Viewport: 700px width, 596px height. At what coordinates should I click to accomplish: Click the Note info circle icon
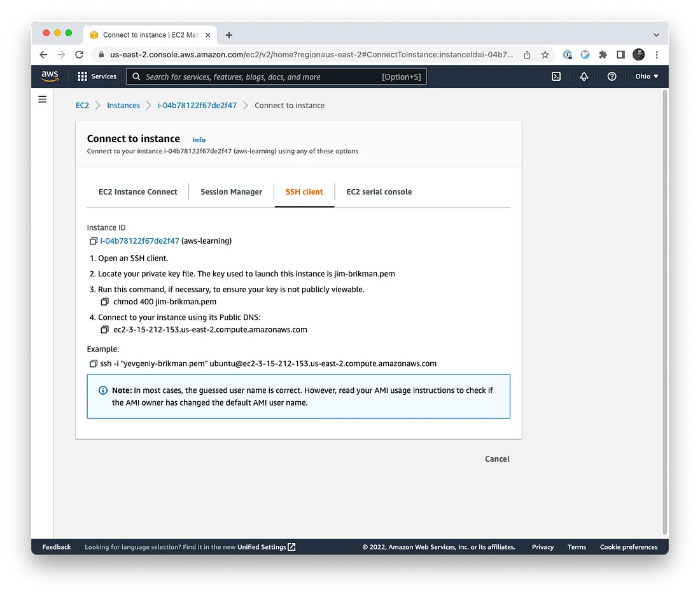click(x=102, y=390)
